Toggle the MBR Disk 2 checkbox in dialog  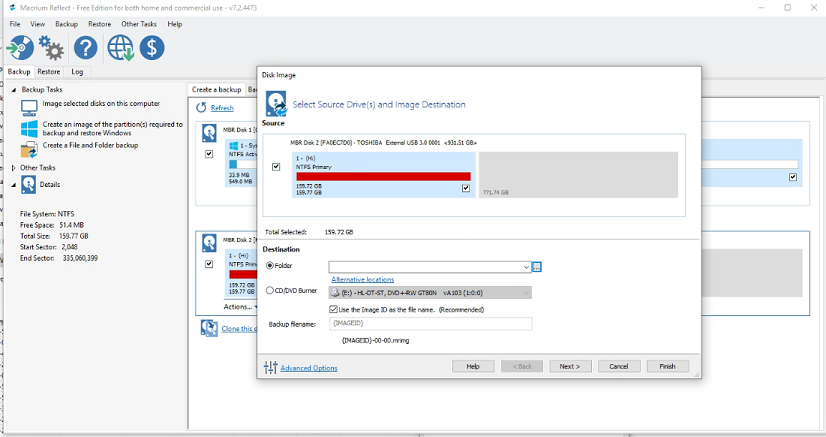tap(276, 167)
